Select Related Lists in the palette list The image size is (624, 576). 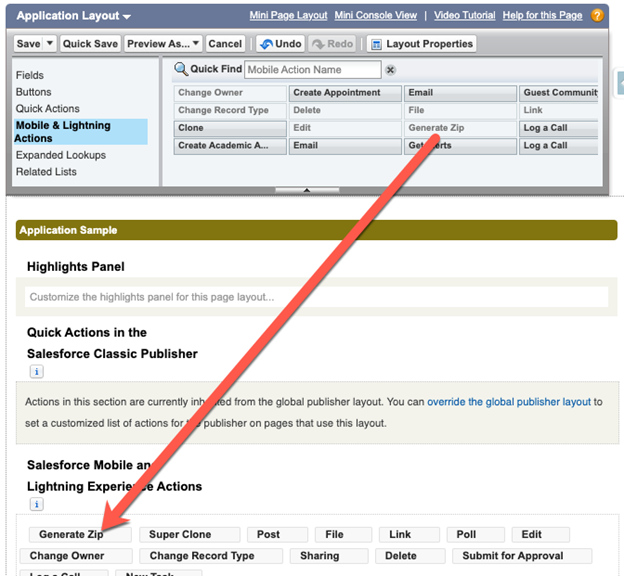tap(46, 172)
